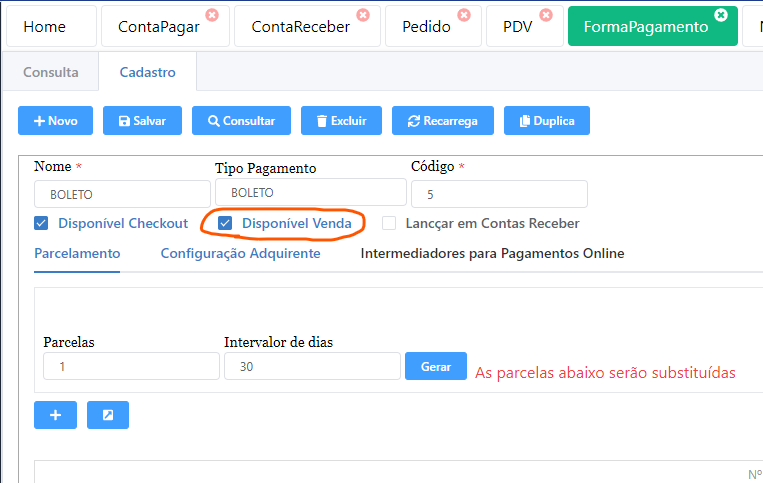Enable Lançar em Contas Receber checkbox
This screenshot has width=763, height=483.
[x=389, y=223]
